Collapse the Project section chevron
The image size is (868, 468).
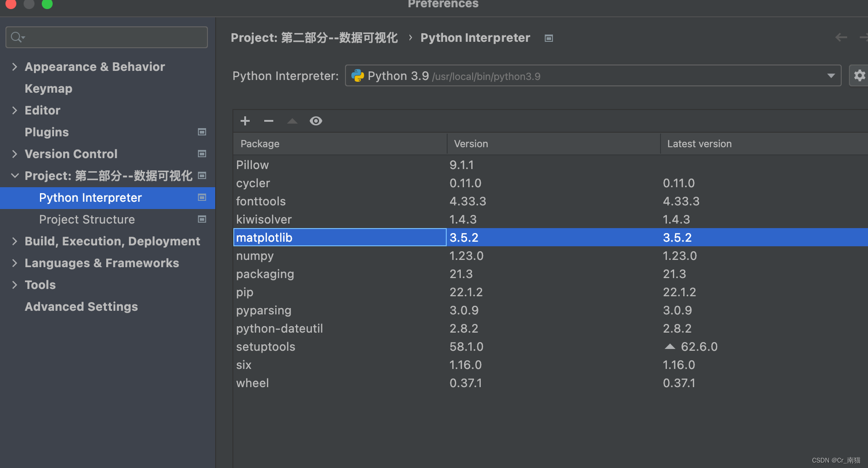15,175
